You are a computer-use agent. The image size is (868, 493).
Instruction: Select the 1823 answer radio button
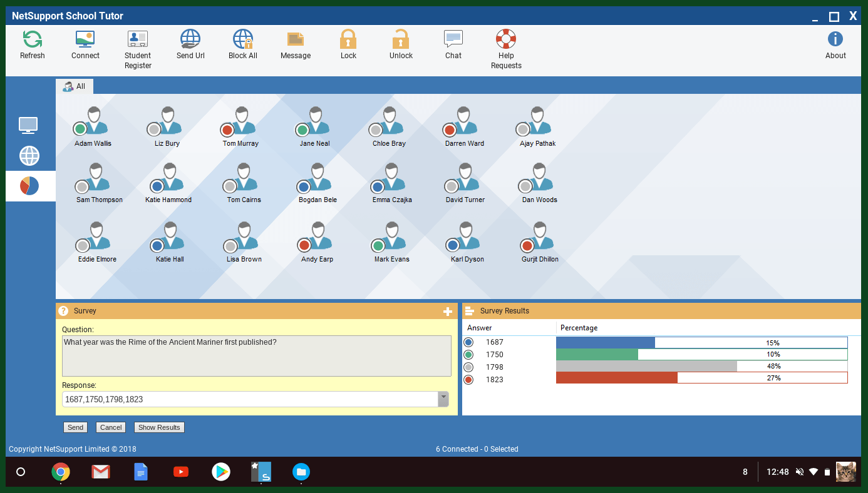(x=468, y=380)
